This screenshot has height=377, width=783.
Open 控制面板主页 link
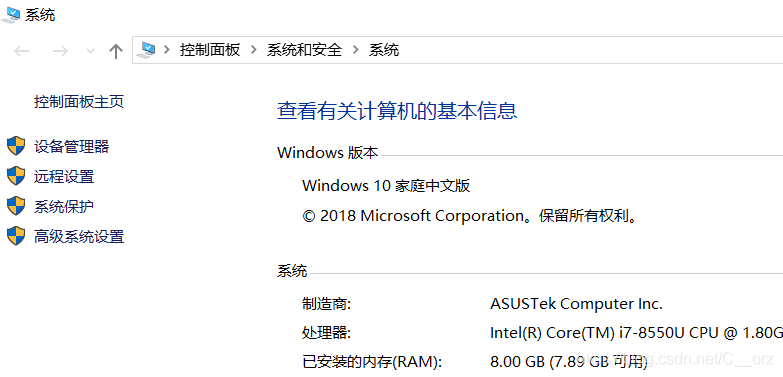79,102
